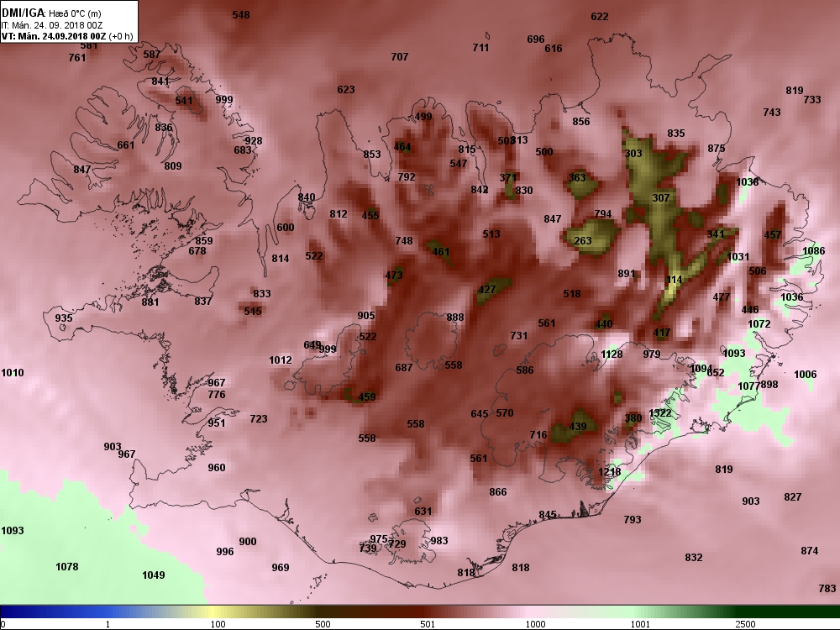
Task: Click the value '793' off the south coast
Action: 633,520
